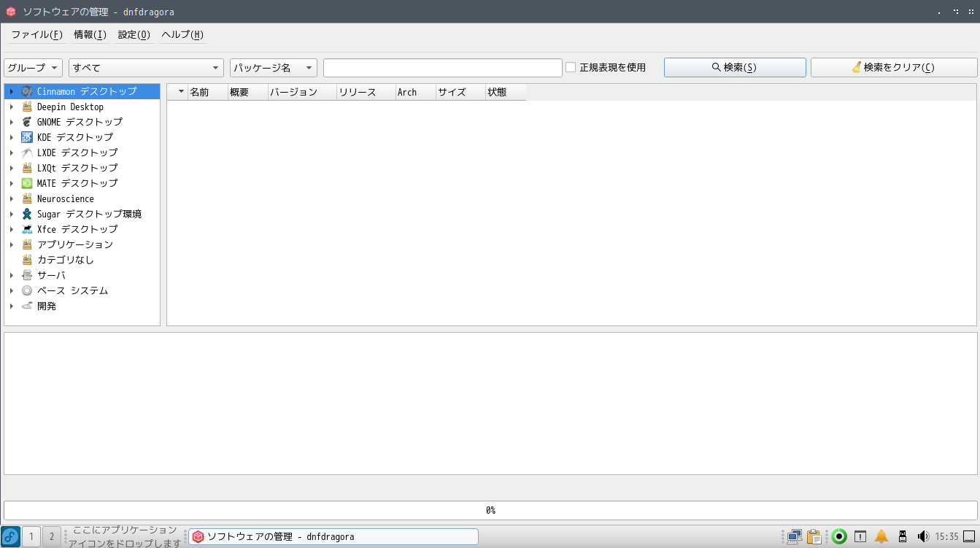Viewport: 980px width, 548px height.
Task: Select the GNOME デスクトップ footprint icon
Action: 27,122
